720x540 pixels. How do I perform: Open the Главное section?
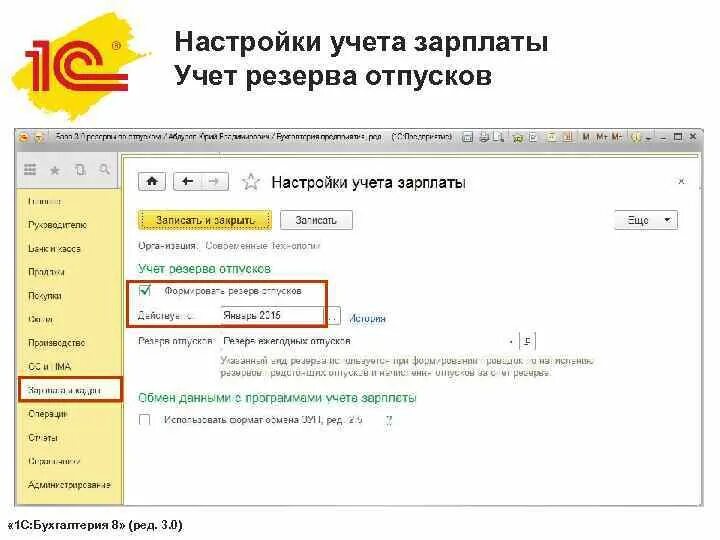tap(45, 202)
